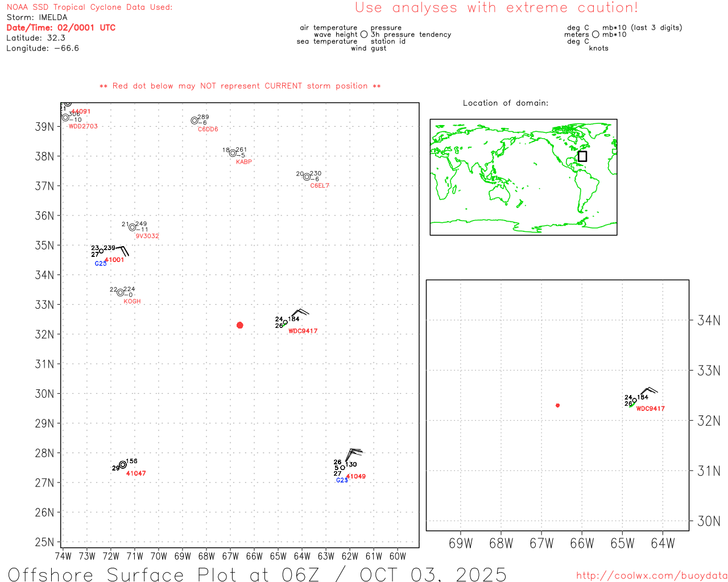Click the 9V3032 station circle marker
Image resolution: width=728 pixels, height=582 pixels.
pos(133,227)
